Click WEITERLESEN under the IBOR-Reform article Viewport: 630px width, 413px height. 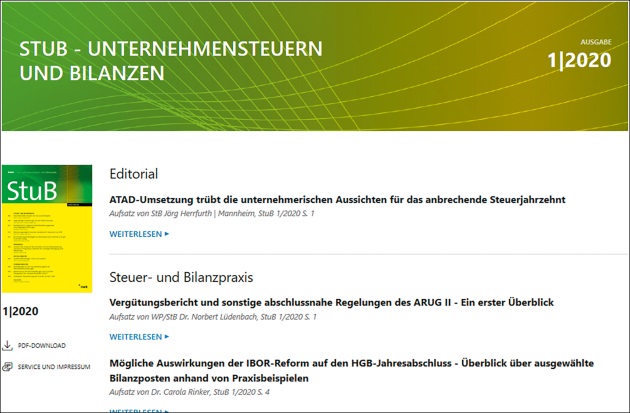[x=136, y=410]
